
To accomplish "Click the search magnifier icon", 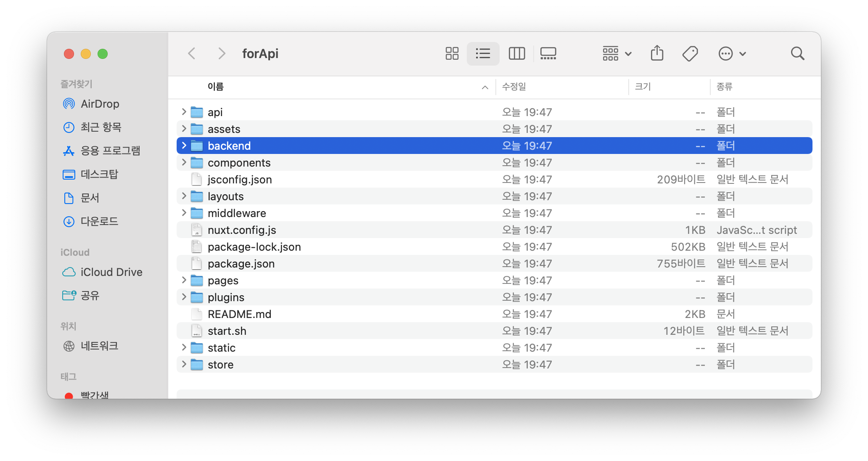I will (x=797, y=53).
